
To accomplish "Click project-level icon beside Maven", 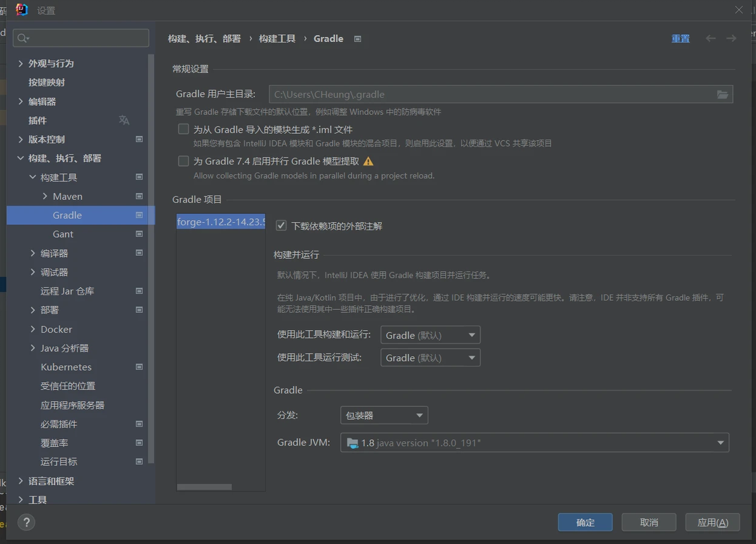I will click(x=140, y=196).
